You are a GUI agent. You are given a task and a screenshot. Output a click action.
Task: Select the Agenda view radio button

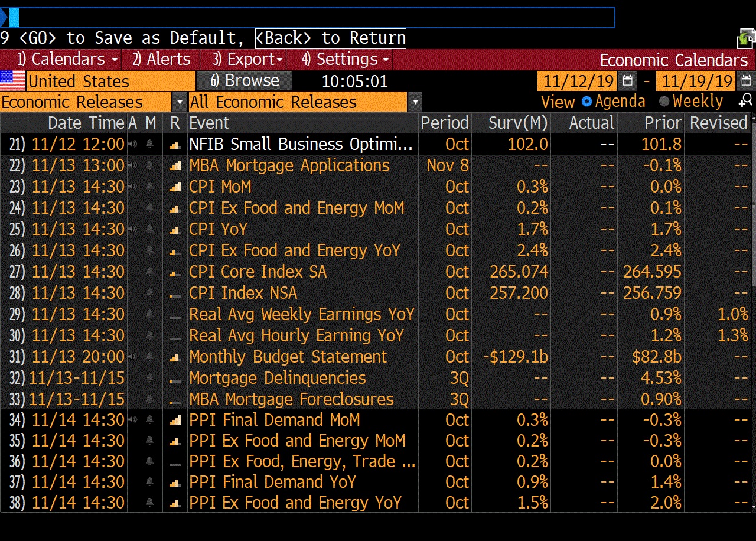tap(586, 102)
